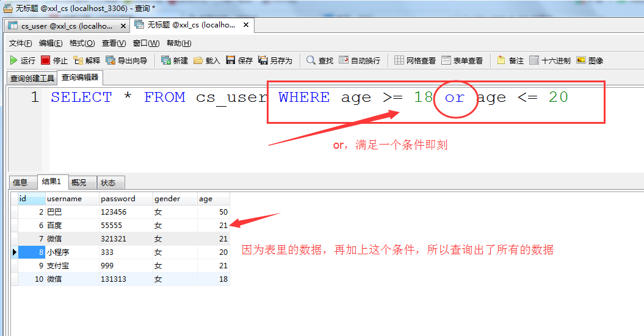
Task: Select the id cell 8 row
Action: pos(32,252)
